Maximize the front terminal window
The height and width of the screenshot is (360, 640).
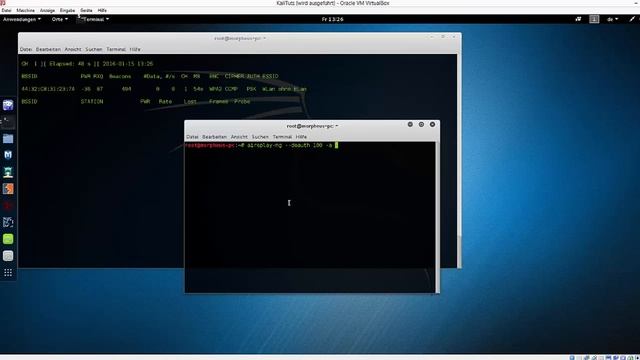click(x=421, y=124)
